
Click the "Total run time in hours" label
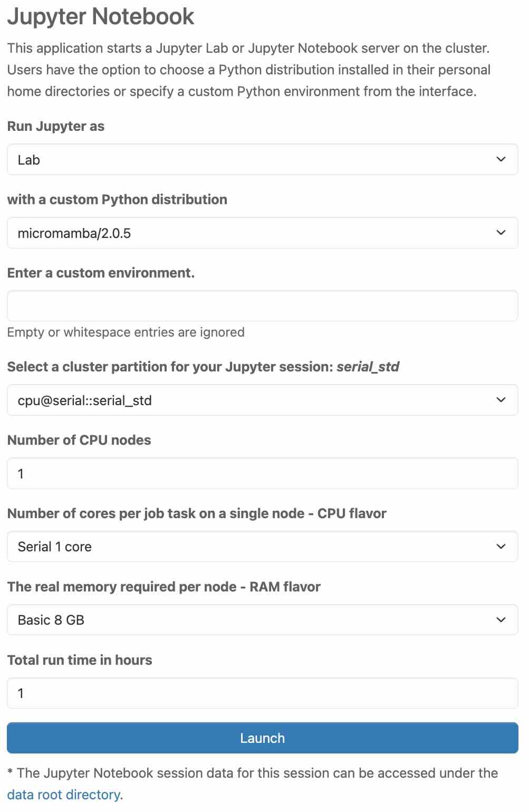(80, 660)
